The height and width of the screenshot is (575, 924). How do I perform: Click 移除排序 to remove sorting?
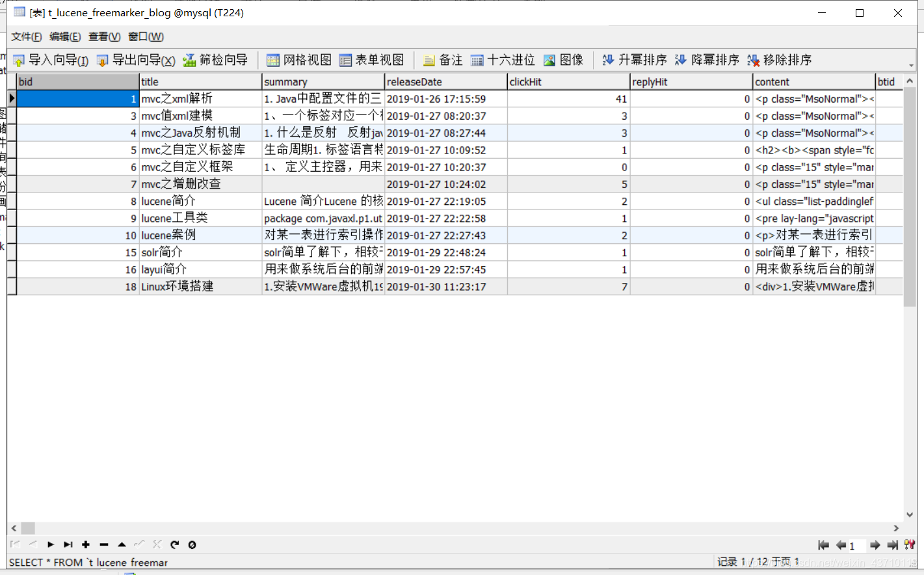pyautogui.click(x=779, y=60)
